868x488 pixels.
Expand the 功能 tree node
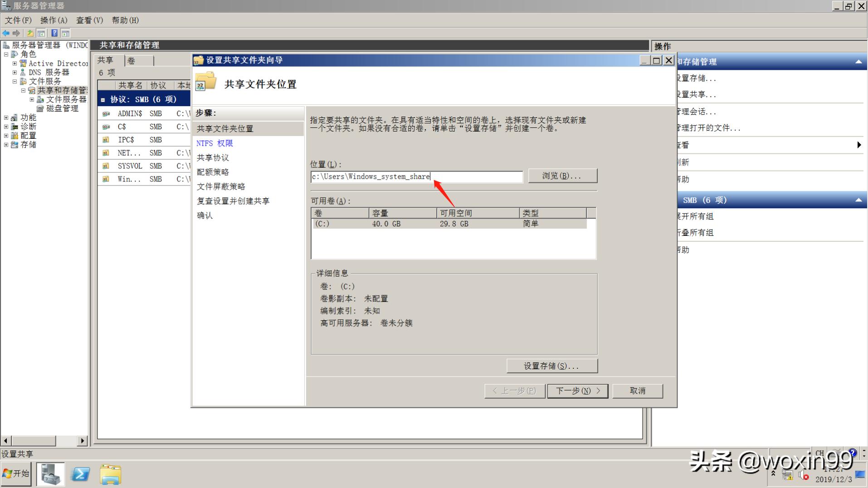[x=6, y=117]
